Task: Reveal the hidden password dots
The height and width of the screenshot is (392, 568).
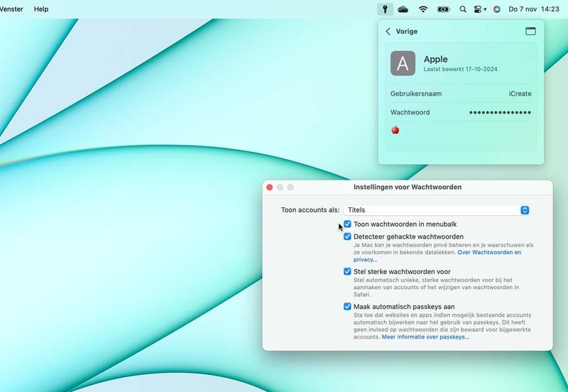Action: pos(501,112)
